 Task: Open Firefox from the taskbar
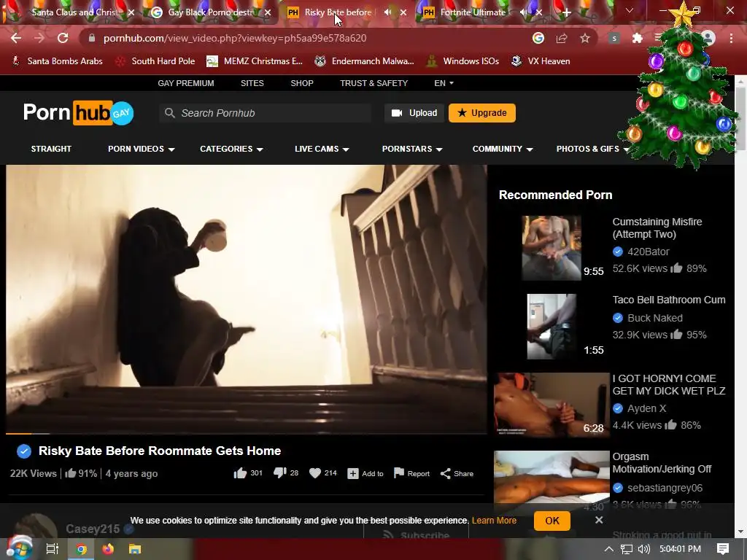[108, 549]
